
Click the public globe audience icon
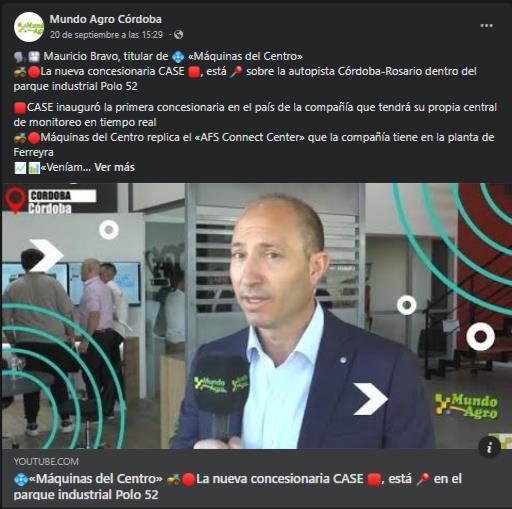click(179, 34)
